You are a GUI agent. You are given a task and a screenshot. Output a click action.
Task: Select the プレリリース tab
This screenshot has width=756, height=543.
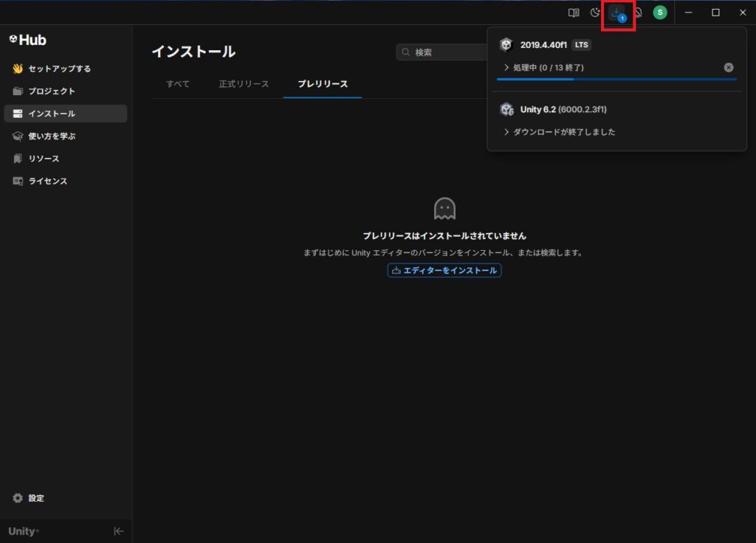323,84
